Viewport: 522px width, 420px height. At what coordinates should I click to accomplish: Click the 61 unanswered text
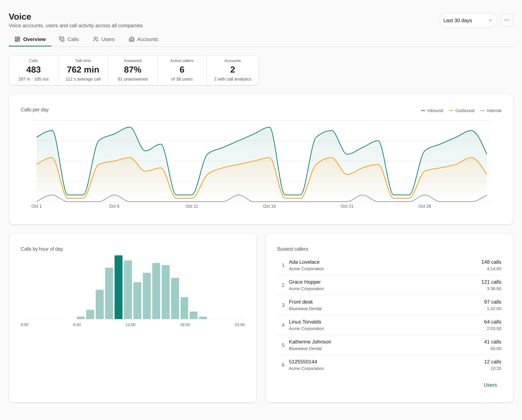(x=133, y=79)
